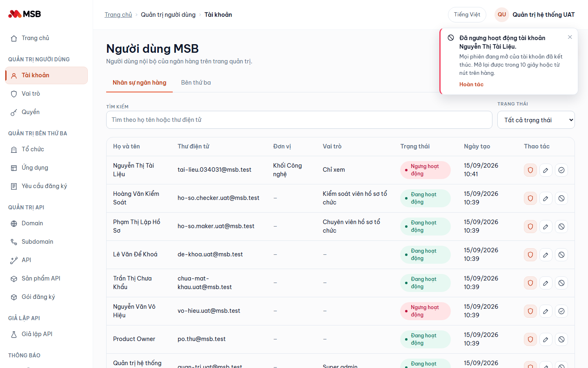588x368 pixels.
Task: Open the QU user avatar menu
Action: [x=502, y=15]
